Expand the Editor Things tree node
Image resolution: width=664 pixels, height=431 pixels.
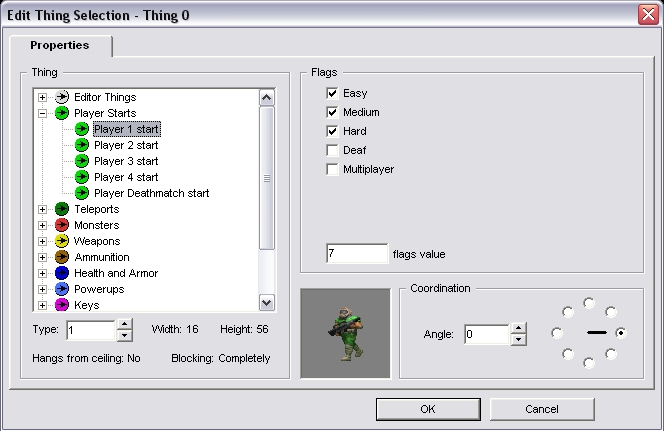42,97
